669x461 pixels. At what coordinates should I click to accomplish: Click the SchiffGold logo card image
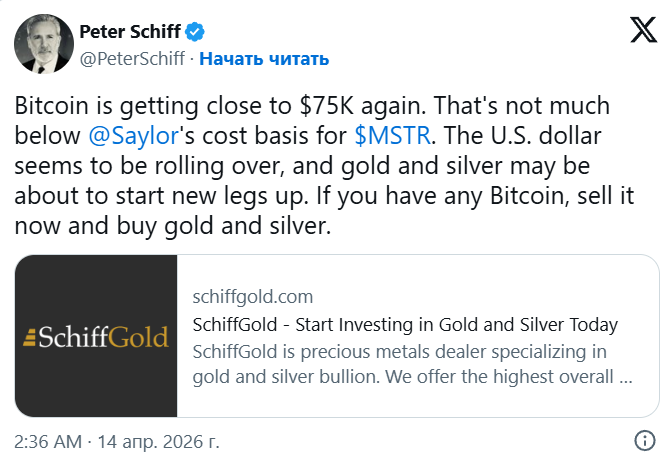(x=96, y=337)
